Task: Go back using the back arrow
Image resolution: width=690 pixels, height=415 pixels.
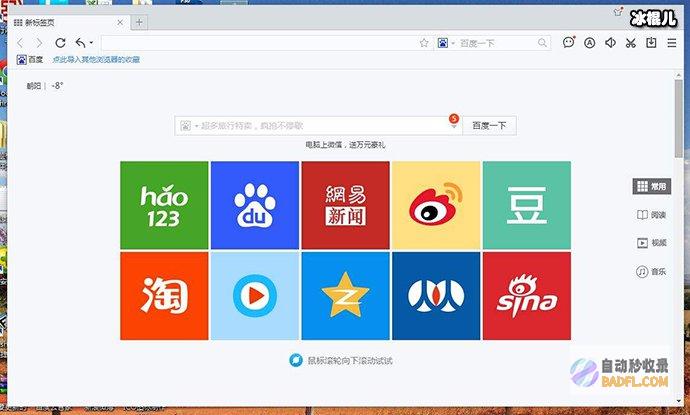Action: pyautogui.click(x=20, y=43)
